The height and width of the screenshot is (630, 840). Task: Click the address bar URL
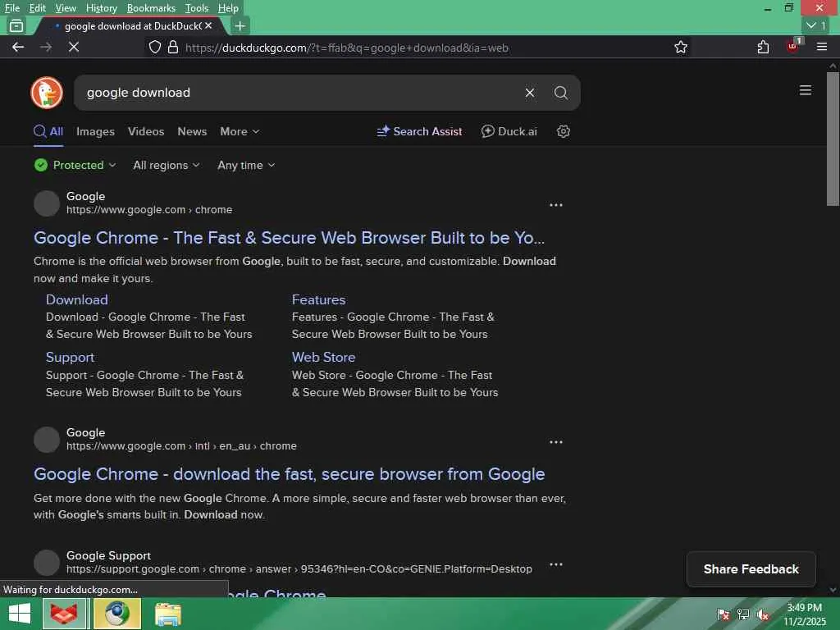(x=347, y=48)
